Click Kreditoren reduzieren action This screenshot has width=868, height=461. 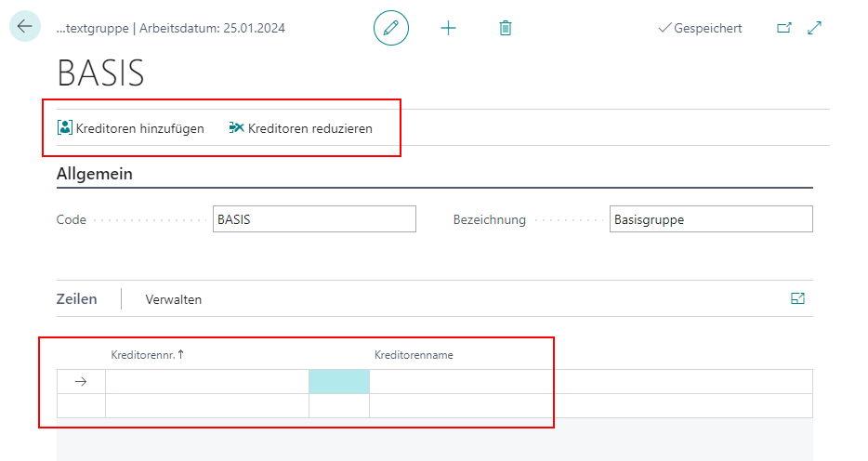coord(300,128)
